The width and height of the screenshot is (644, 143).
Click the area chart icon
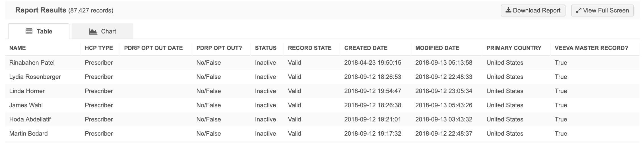(93, 31)
